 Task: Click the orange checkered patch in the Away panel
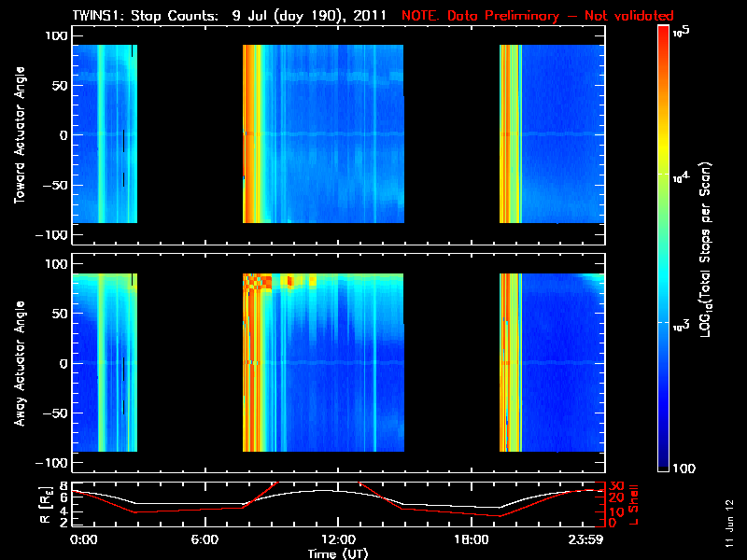pos(258,282)
